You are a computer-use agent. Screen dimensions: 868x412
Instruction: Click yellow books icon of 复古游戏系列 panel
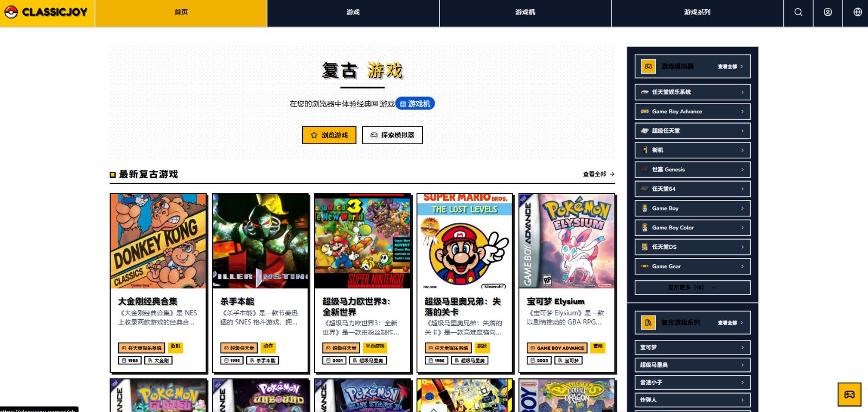coord(648,323)
